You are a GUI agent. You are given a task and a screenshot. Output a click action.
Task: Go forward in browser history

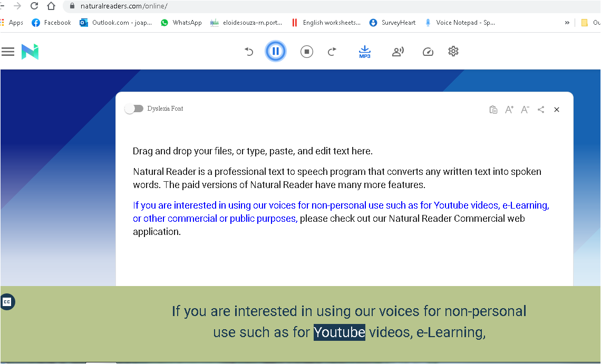[17, 6]
